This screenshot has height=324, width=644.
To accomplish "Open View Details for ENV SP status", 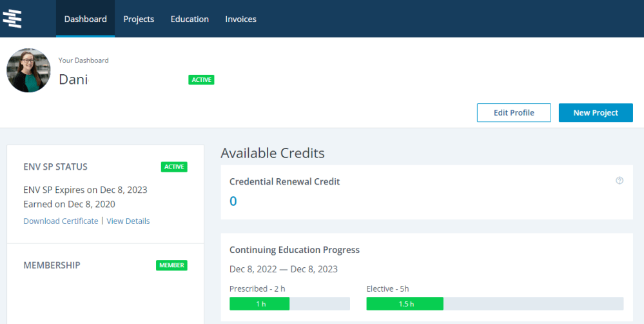I will 128,221.
